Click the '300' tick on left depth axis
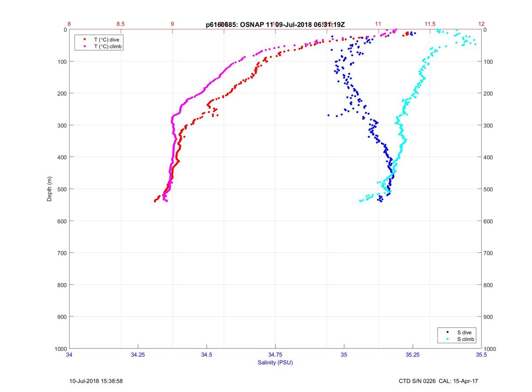 [x=62, y=125]
